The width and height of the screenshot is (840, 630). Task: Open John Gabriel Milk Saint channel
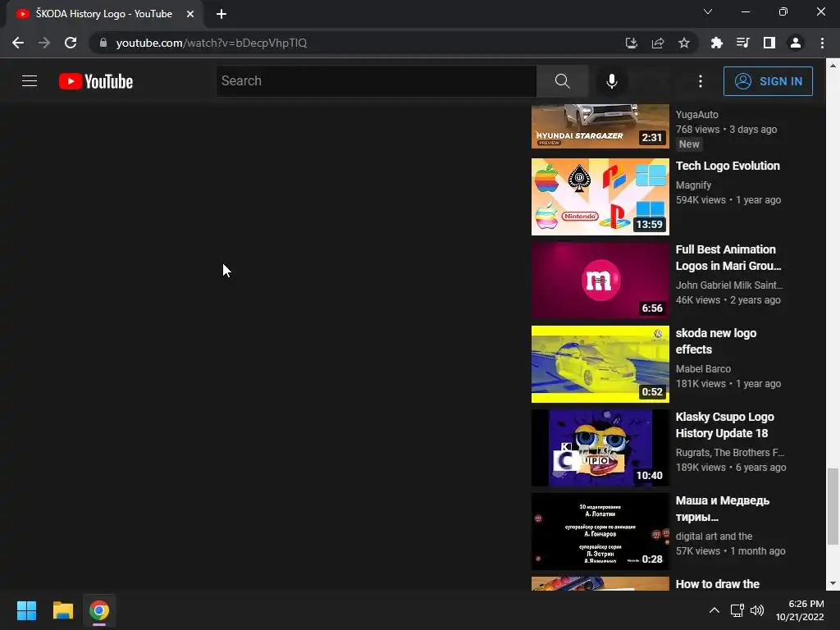pyautogui.click(x=729, y=285)
